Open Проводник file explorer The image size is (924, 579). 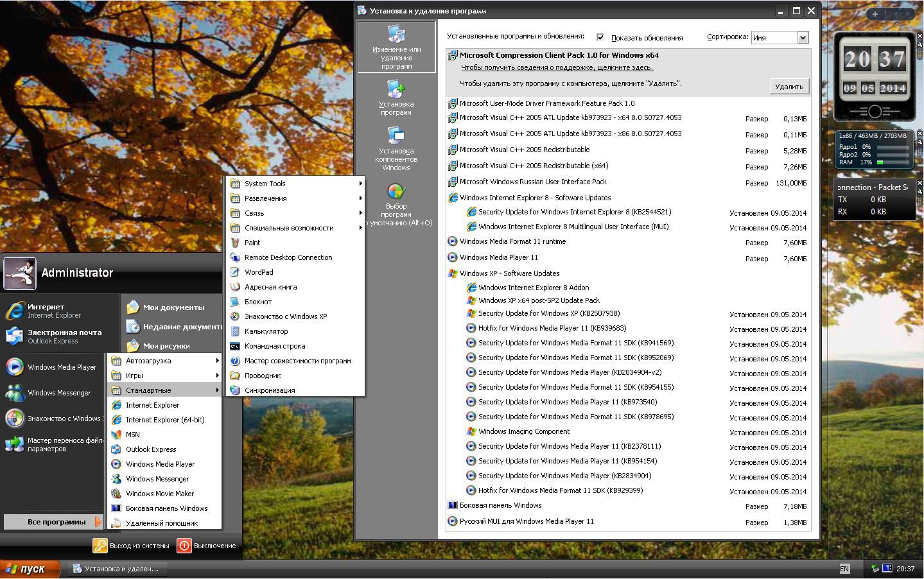coord(295,376)
